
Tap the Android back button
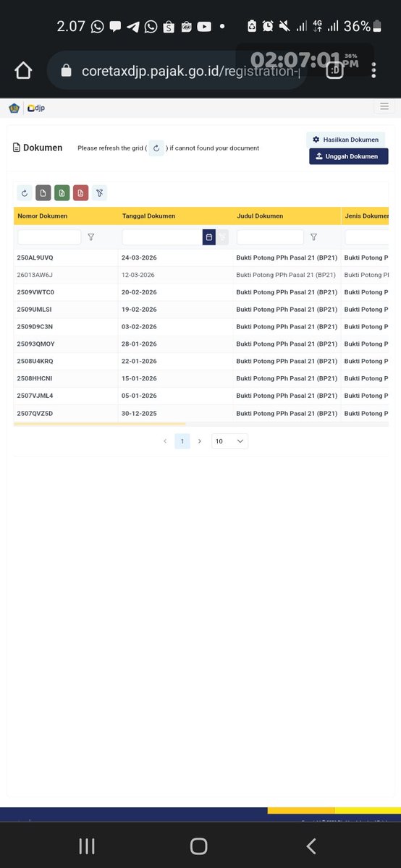(x=311, y=846)
